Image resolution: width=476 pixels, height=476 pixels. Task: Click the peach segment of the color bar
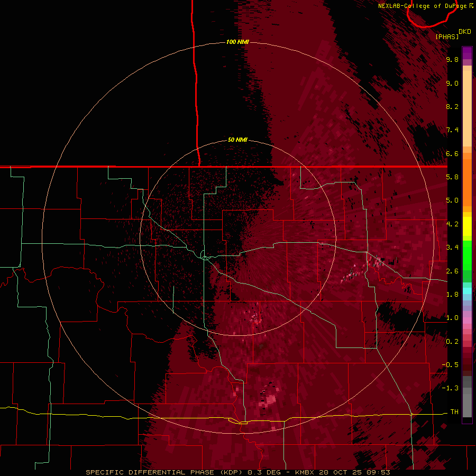(x=467, y=108)
